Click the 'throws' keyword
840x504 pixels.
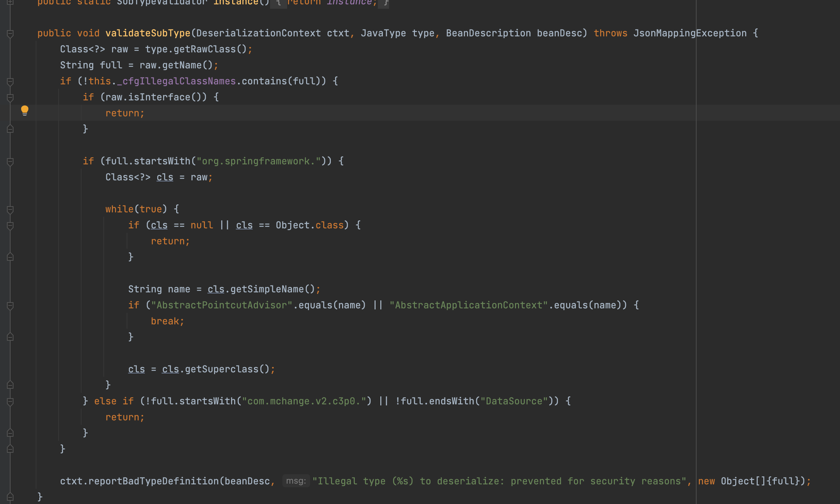tap(610, 33)
